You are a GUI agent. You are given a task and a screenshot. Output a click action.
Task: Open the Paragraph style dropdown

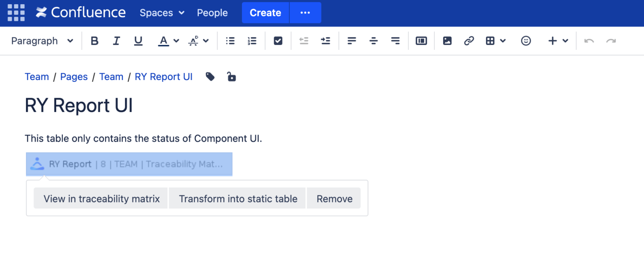click(41, 41)
